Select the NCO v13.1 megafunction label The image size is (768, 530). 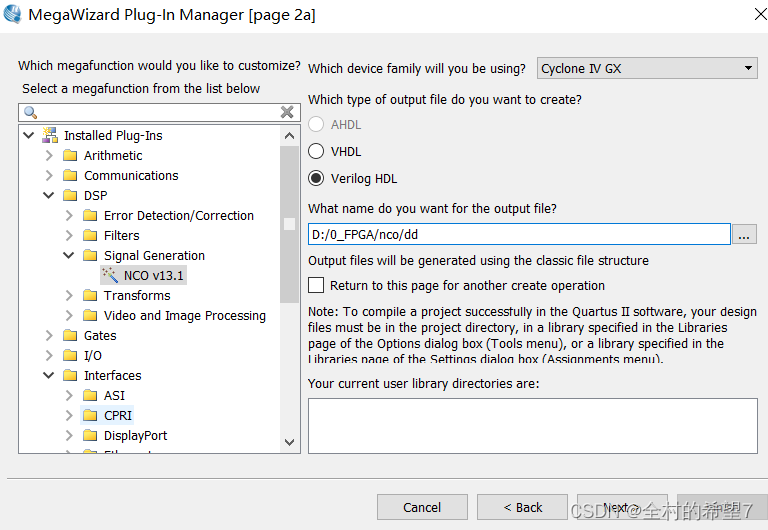(x=153, y=276)
